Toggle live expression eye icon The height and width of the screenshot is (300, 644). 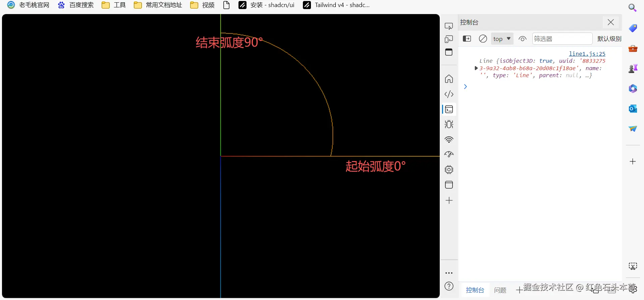point(522,39)
